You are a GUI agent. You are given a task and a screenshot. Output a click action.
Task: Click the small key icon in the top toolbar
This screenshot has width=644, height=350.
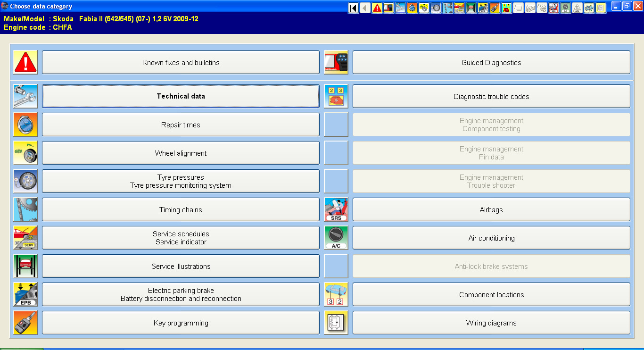coord(495,8)
